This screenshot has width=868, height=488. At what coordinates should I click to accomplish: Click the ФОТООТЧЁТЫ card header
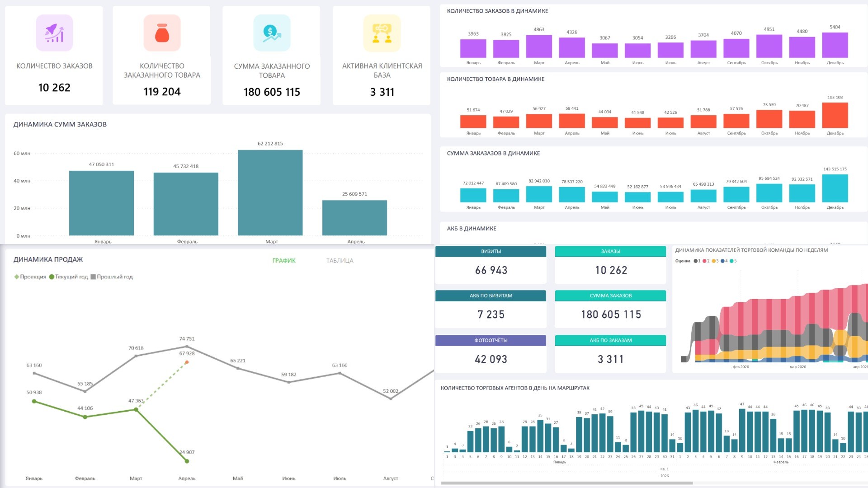[x=491, y=341]
